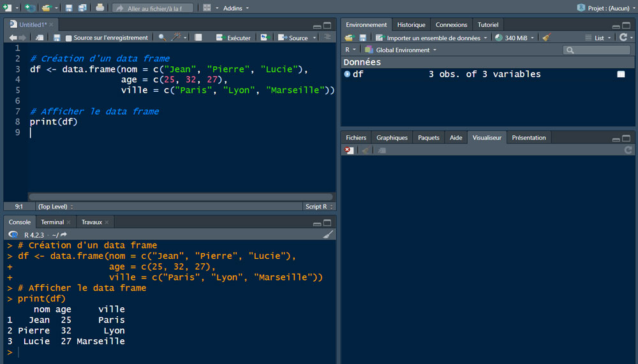
Task: Clear the console with the broom icon
Action: click(328, 235)
